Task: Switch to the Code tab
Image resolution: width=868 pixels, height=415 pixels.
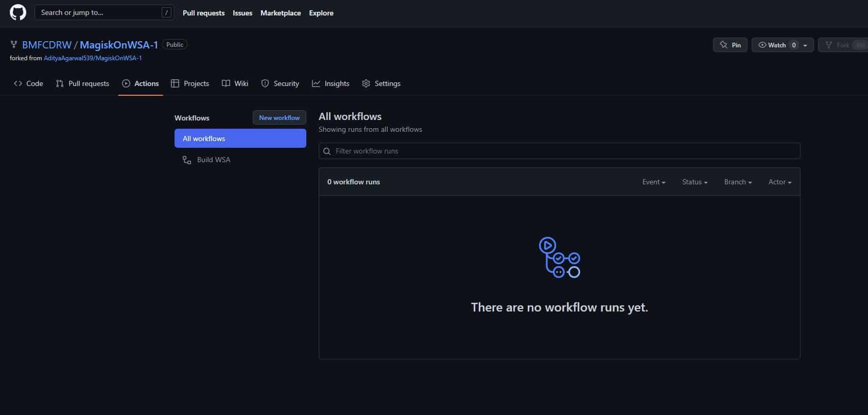Action: [28, 83]
